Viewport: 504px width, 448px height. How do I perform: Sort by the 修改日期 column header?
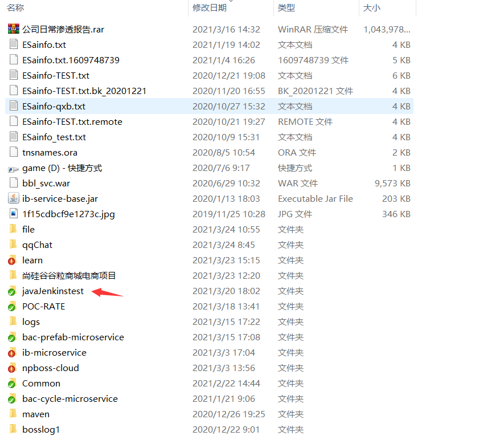(x=210, y=7)
